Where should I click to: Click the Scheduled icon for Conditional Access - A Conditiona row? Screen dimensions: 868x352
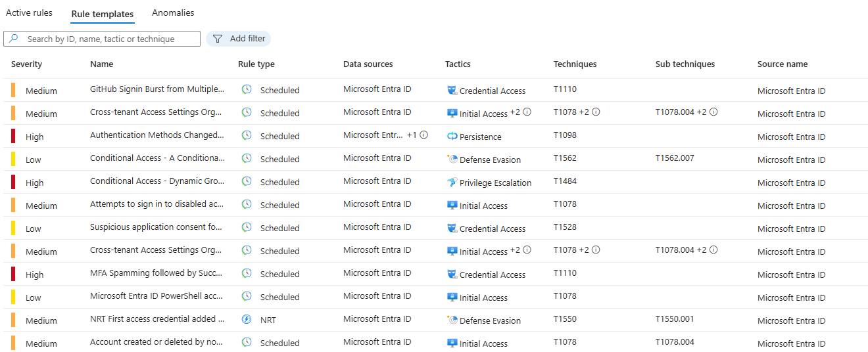[x=247, y=158]
